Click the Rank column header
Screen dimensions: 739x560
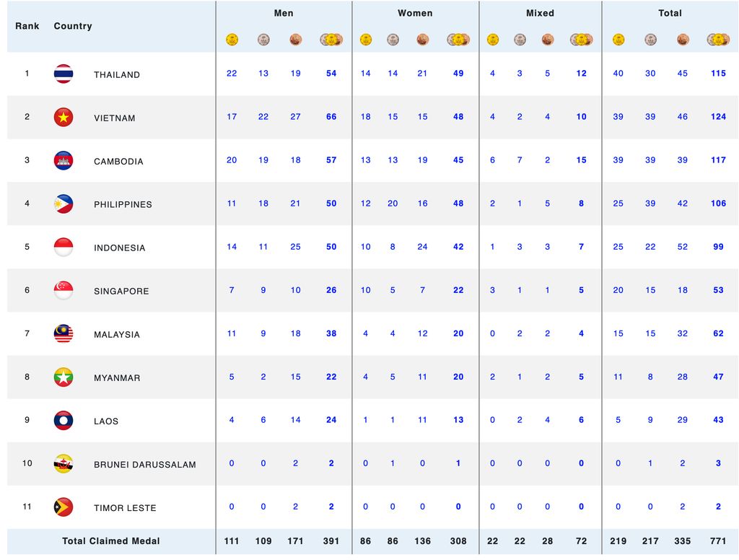coord(27,26)
